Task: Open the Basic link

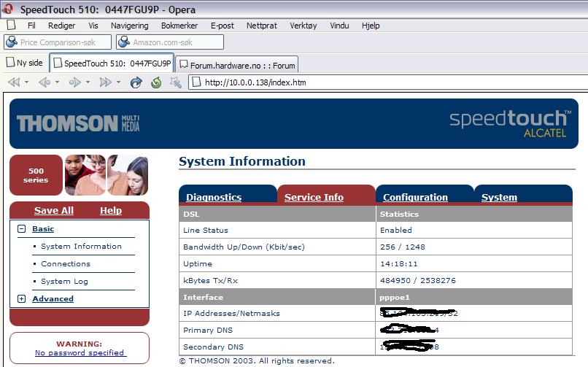Action: [x=43, y=228]
